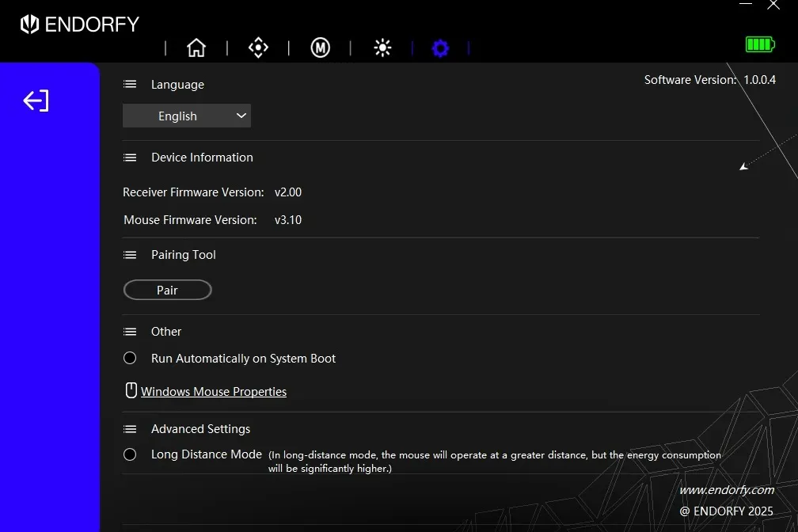Enable Run Automatically on System Boot
798x532 pixels.
click(x=131, y=359)
